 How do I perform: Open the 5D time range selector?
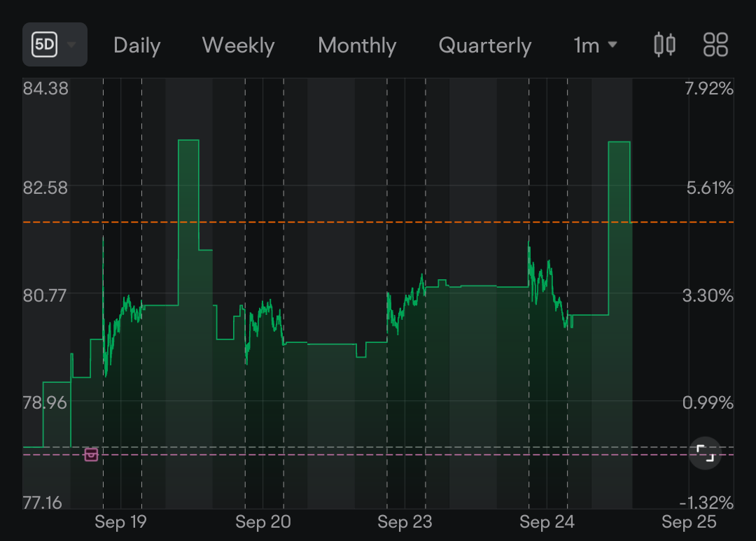point(55,44)
